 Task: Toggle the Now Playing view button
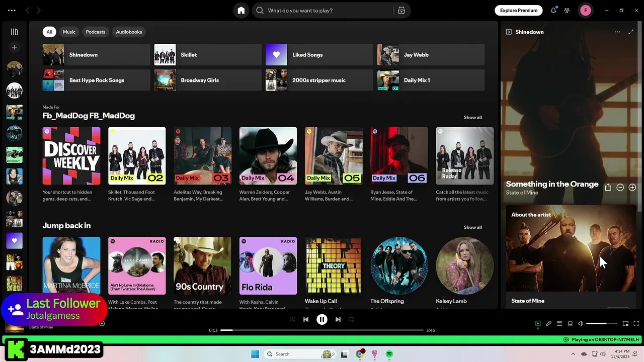[538, 324]
